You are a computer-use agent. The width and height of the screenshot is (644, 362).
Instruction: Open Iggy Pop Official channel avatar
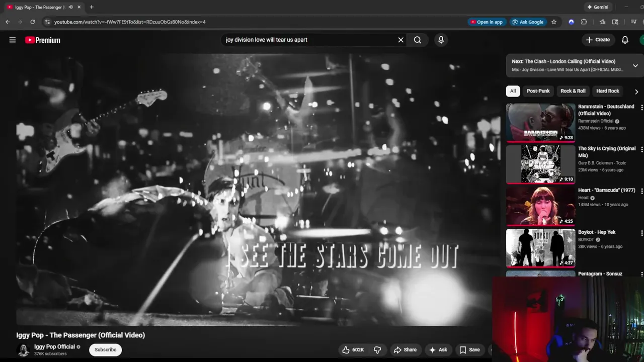(x=24, y=350)
